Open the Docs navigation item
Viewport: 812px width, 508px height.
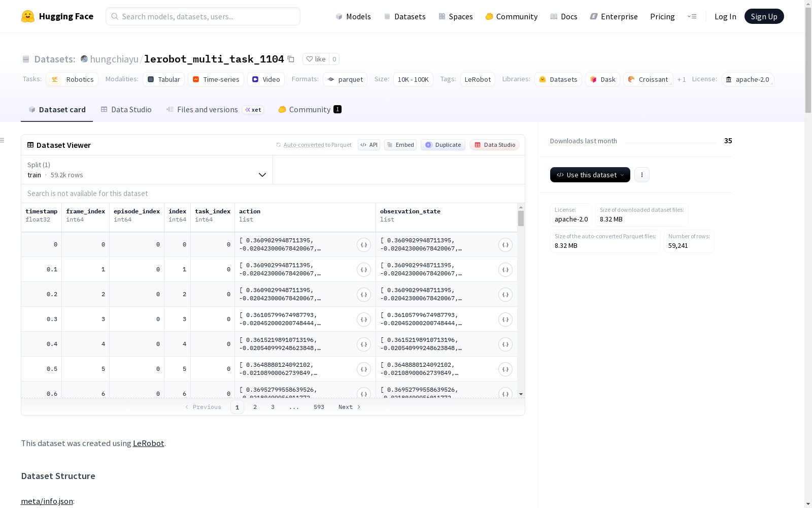[564, 16]
